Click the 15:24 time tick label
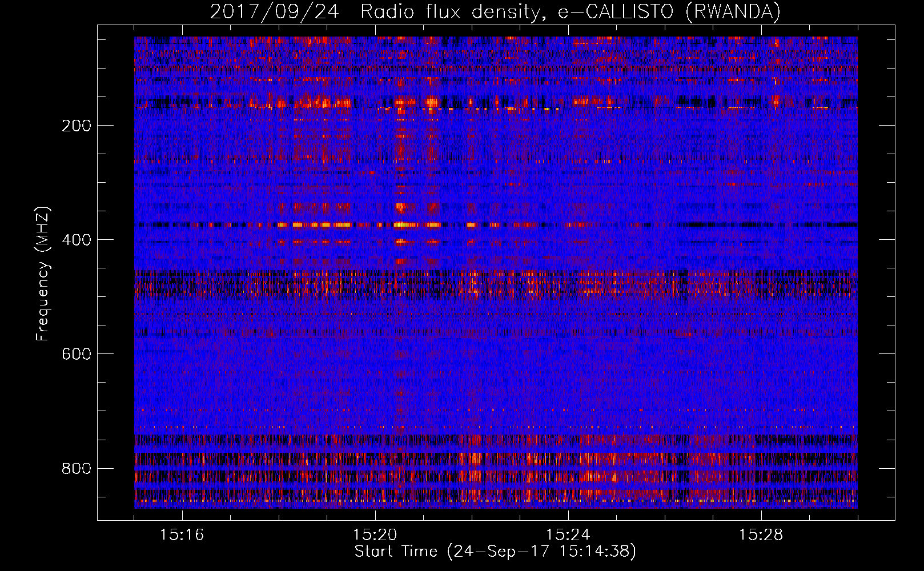The image size is (924, 571). pyautogui.click(x=568, y=535)
